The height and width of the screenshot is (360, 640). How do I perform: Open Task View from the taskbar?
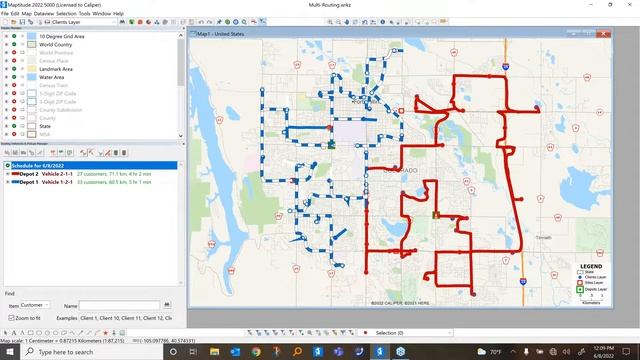coord(193,351)
